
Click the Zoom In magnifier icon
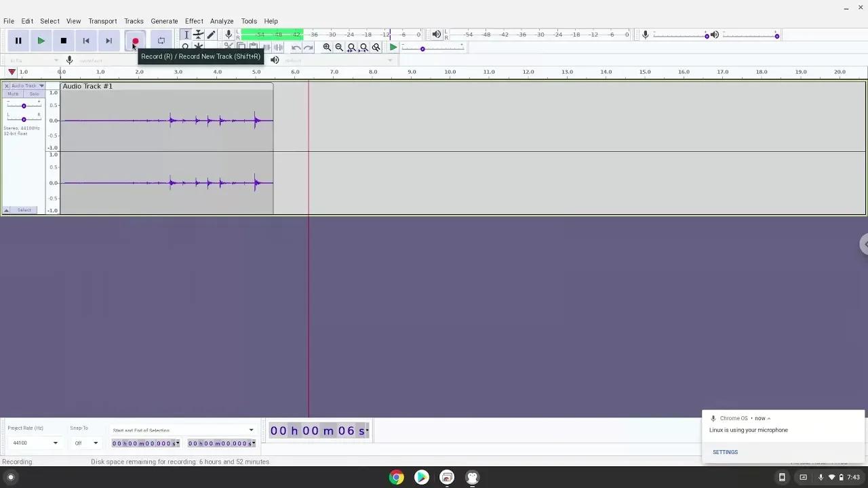[327, 47]
